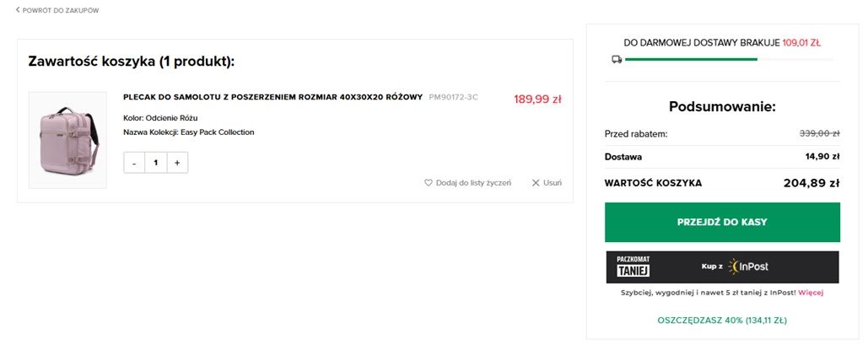Click the quantity field showing 1
This screenshot has height=345, width=868.
coord(156,163)
